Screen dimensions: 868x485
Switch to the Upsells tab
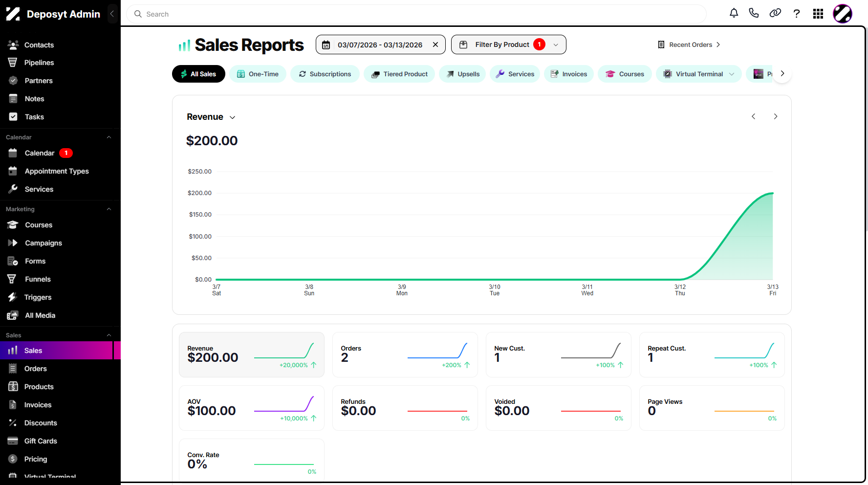point(462,74)
